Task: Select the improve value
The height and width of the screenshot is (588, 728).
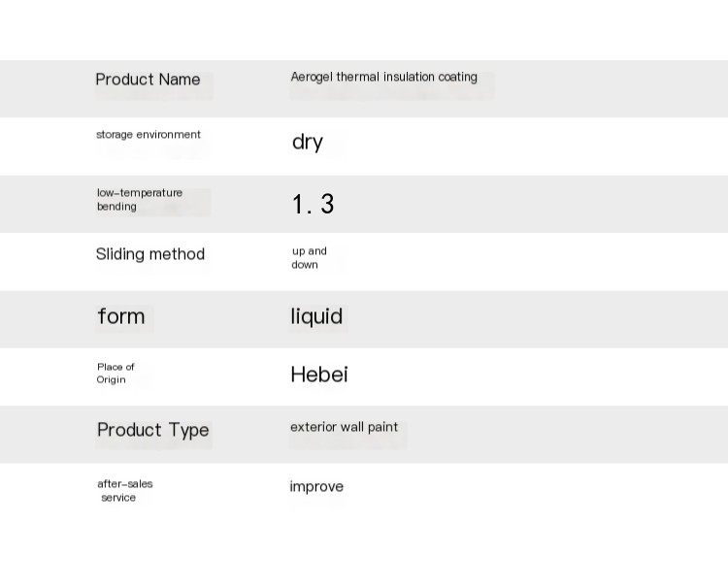Action: (x=316, y=486)
